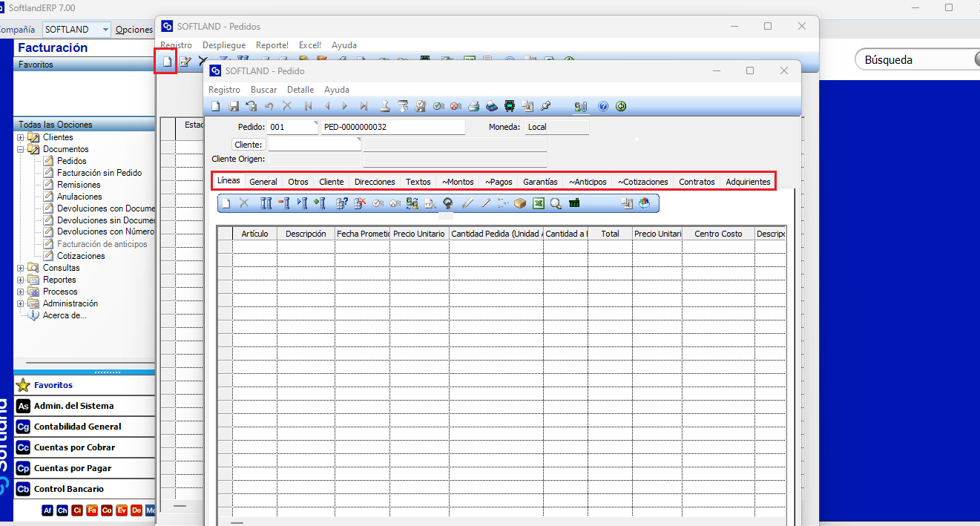Click the magnifying glass icon in lines toolbar
Screen dimensions: 980x526
click(x=556, y=203)
